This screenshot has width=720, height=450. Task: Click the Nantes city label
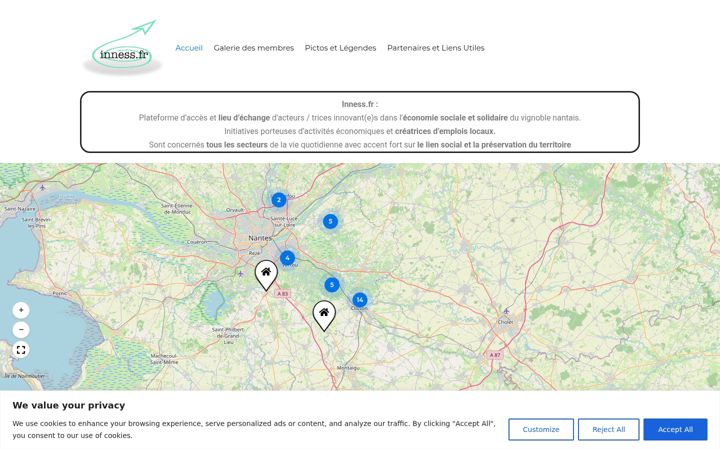coord(260,238)
